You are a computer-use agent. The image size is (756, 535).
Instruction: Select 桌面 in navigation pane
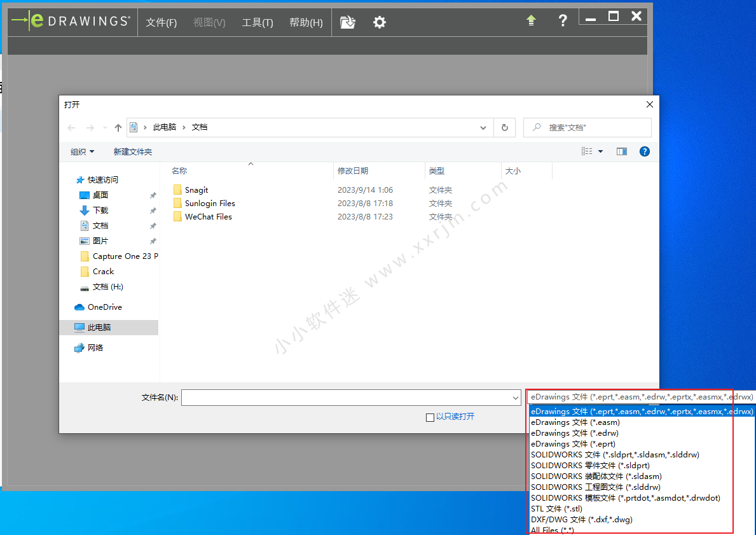(94, 195)
